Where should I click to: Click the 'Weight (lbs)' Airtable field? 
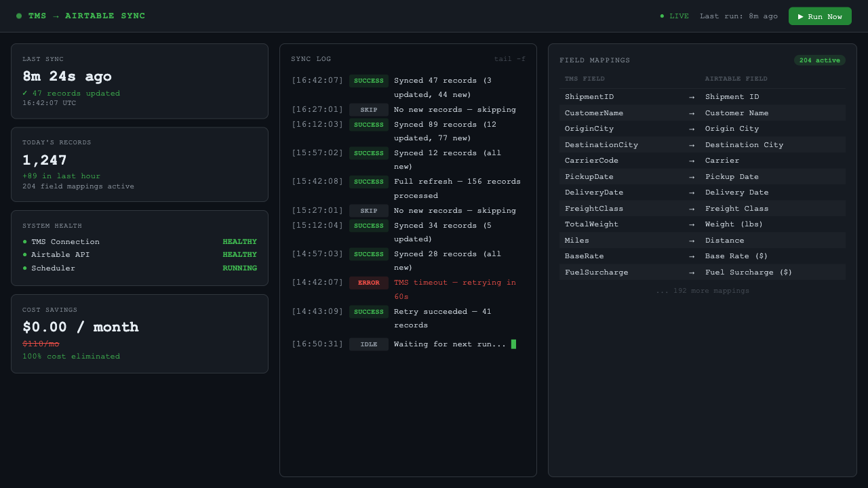point(734,224)
